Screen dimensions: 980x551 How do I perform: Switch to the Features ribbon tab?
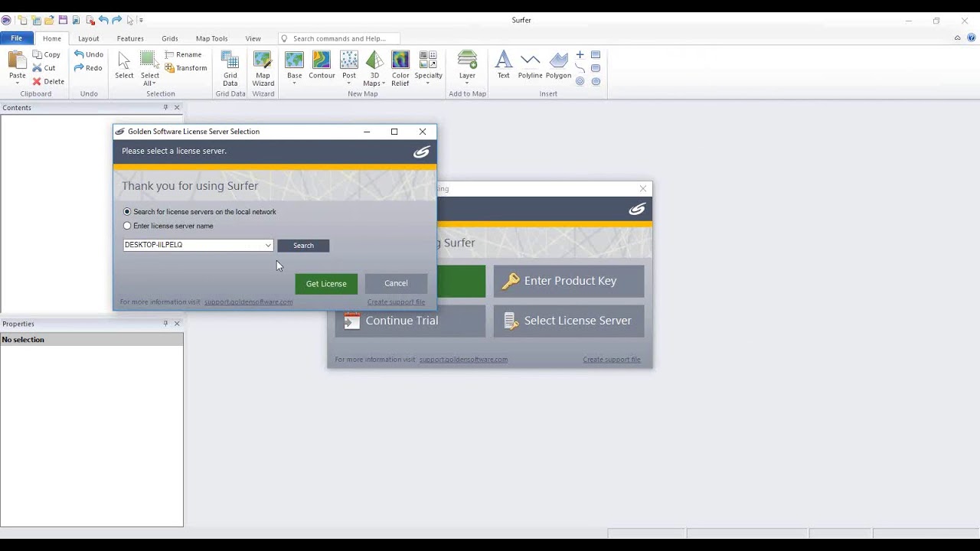(x=130, y=38)
